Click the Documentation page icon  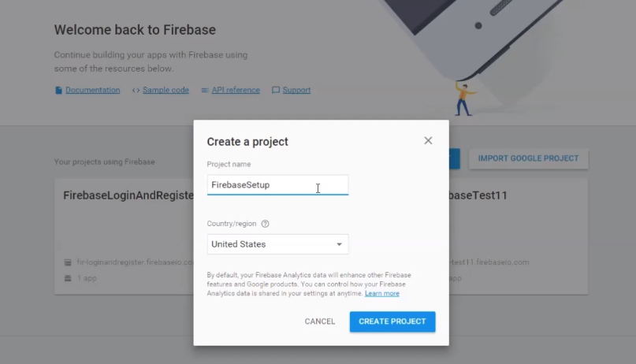58,91
